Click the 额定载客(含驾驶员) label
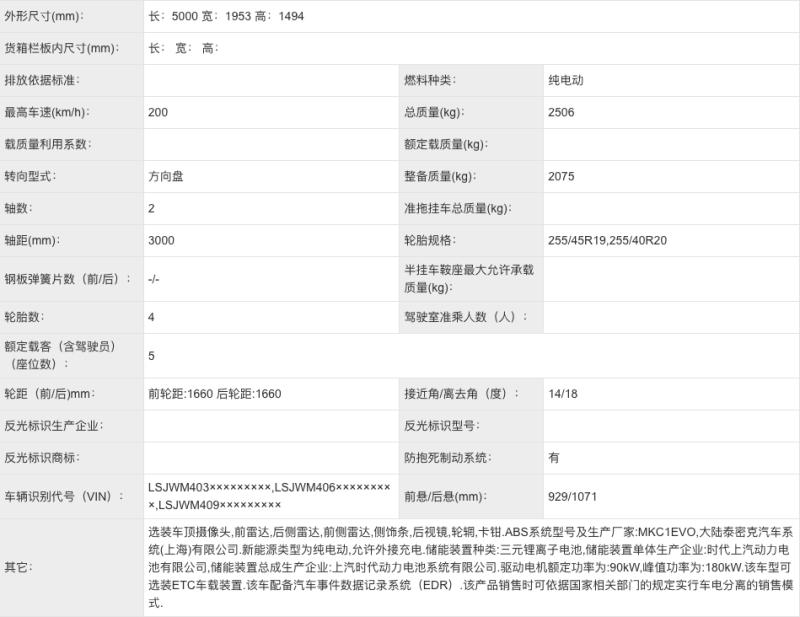 pyautogui.click(x=60, y=355)
